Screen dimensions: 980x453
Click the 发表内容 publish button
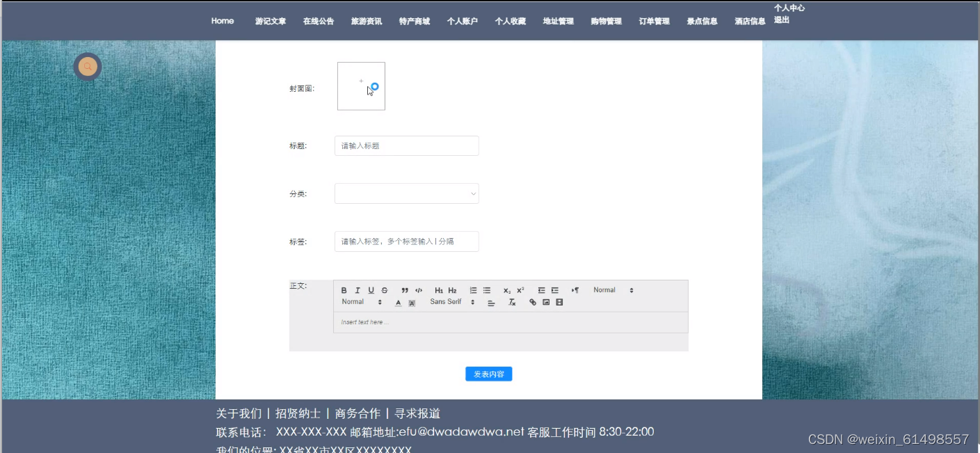[x=489, y=374]
